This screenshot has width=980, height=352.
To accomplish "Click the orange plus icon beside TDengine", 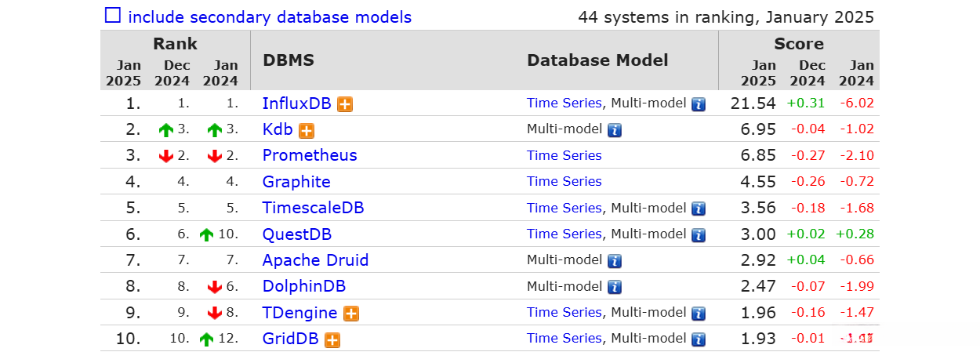I will [351, 314].
